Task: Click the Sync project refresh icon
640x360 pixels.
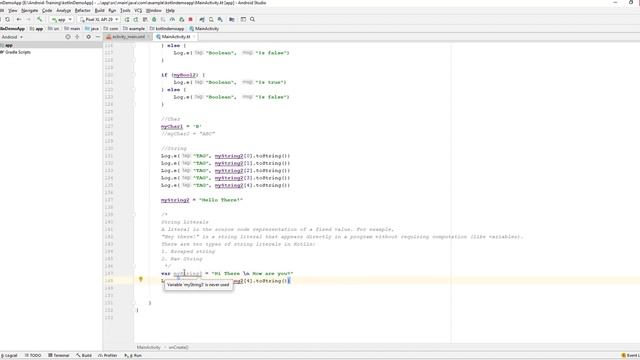Action: pos(7,19)
